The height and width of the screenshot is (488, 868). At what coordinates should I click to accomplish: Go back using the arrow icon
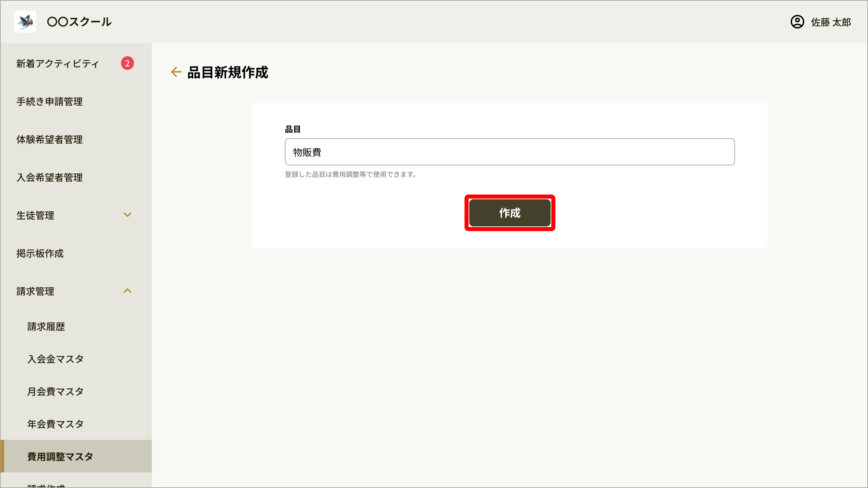point(176,72)
